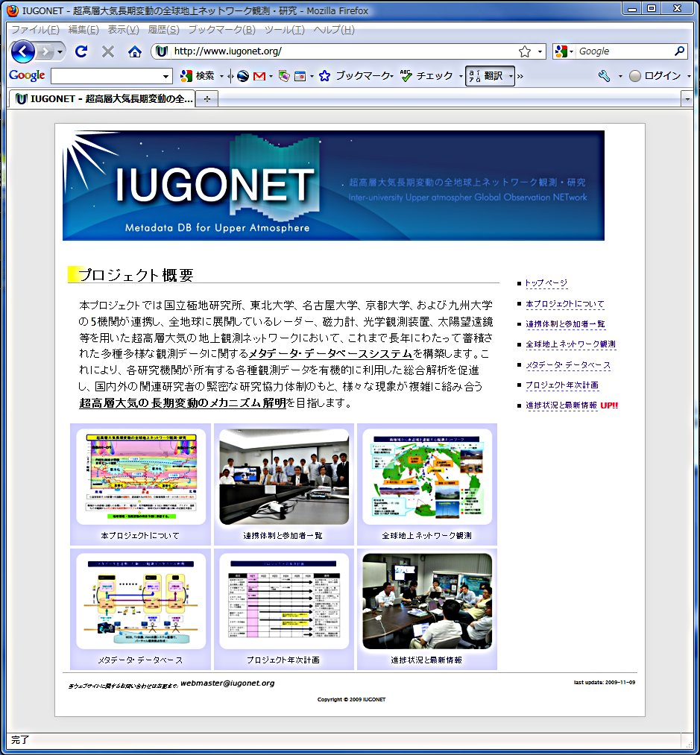Go to the home page icon
Viewport: 700px width, 755px height.
pos(134,51)
